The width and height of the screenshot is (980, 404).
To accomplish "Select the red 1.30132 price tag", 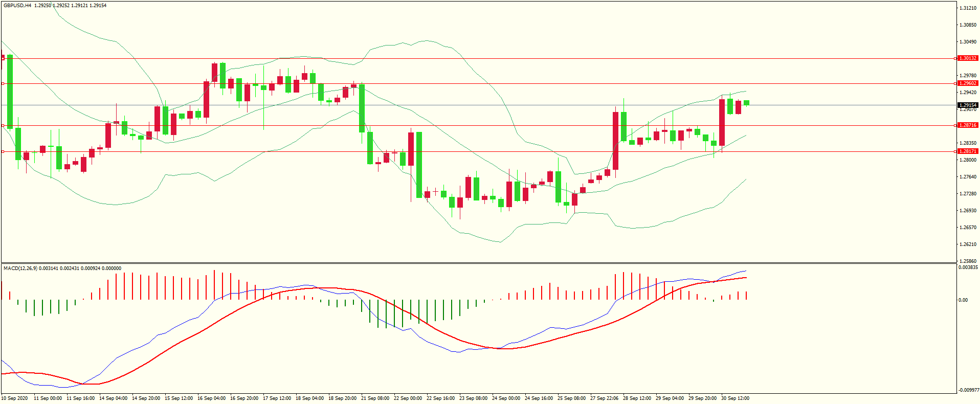I will tap(967, 58).
